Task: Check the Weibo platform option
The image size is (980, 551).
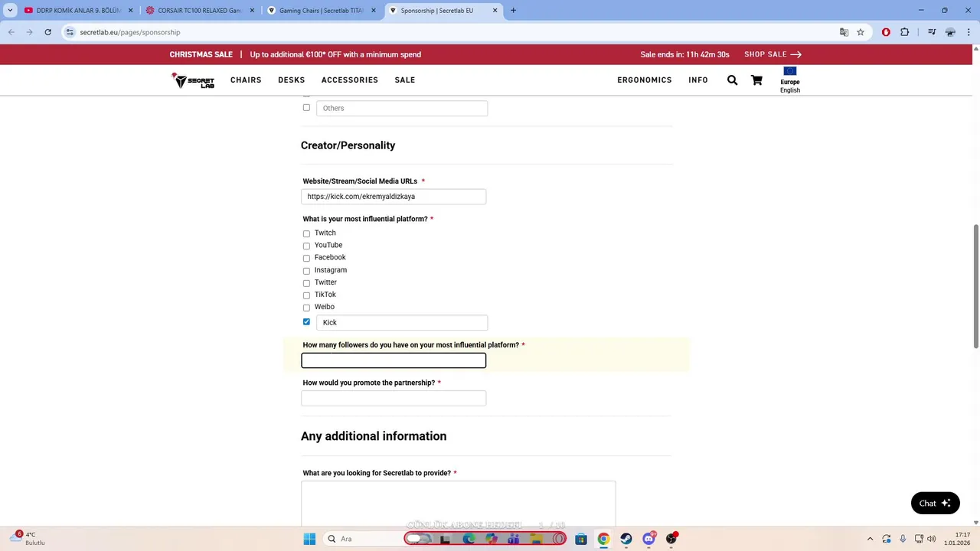Action: pos(306,307)
